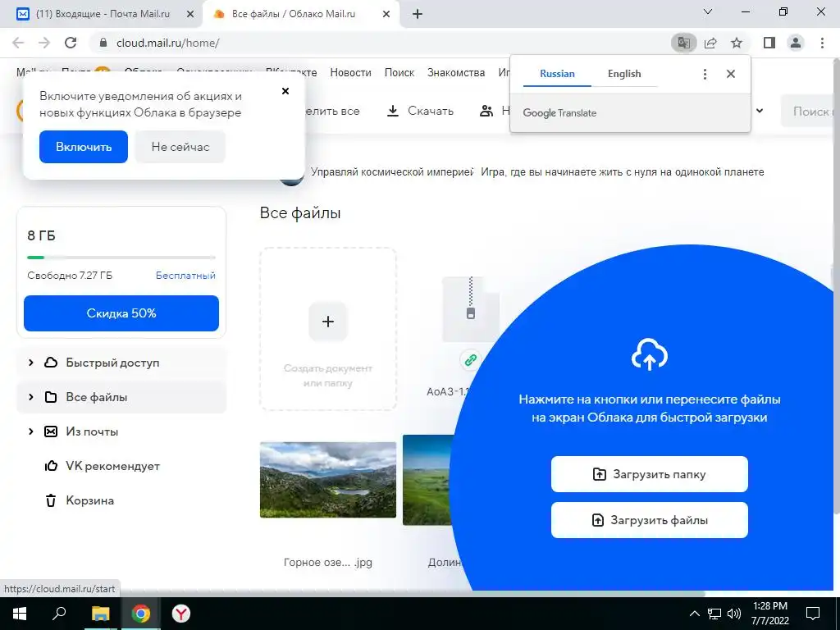Click the address bar URL
Image resolution: width=840 pixels, height=630 pixels.
(x=167, y=43)
